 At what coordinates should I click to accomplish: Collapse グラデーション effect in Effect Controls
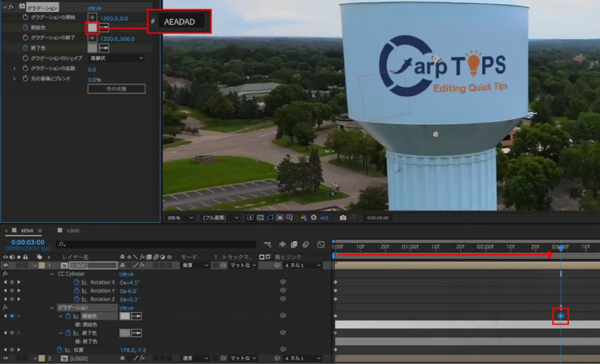5,7
